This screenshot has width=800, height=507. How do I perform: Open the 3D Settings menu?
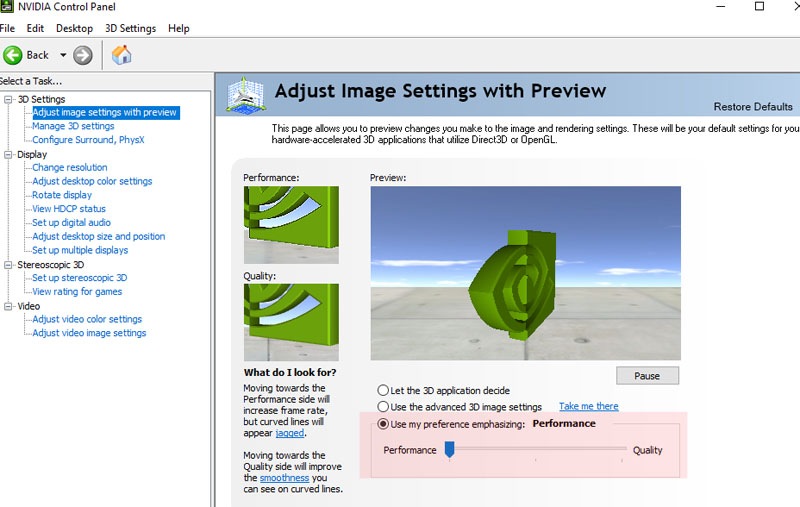[x=131, y=29]
